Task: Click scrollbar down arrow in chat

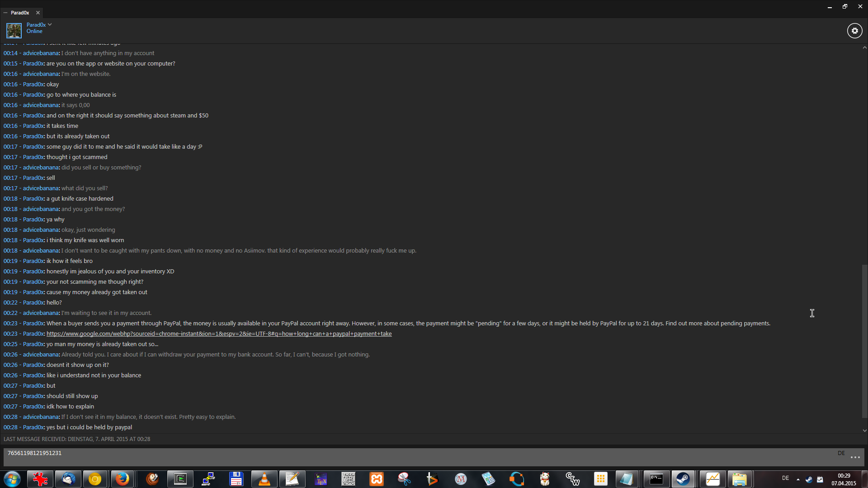Action: tap(864, 431)
